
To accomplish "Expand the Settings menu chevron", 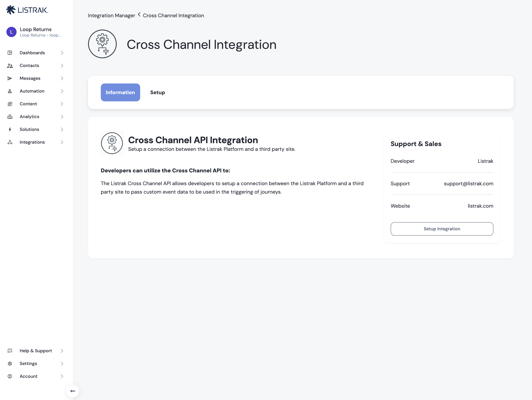I will (x=62, y=363).
